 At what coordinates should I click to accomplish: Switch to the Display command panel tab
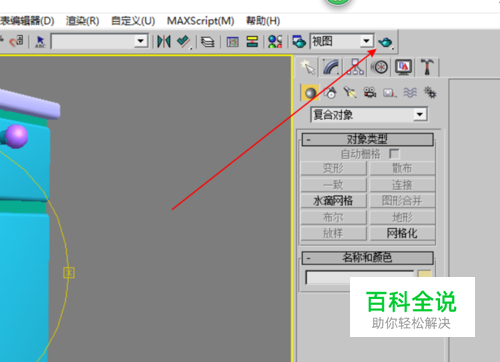403,67
